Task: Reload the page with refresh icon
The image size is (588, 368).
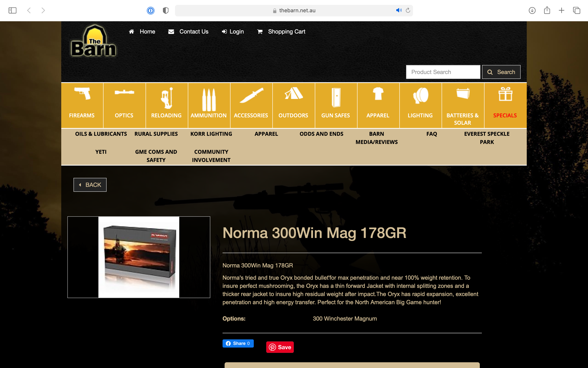Action: (x=408, y=10)
